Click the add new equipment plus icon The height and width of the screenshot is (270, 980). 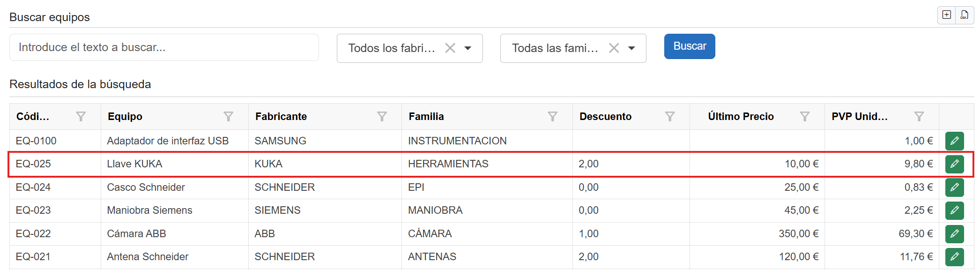pos(947,15)
